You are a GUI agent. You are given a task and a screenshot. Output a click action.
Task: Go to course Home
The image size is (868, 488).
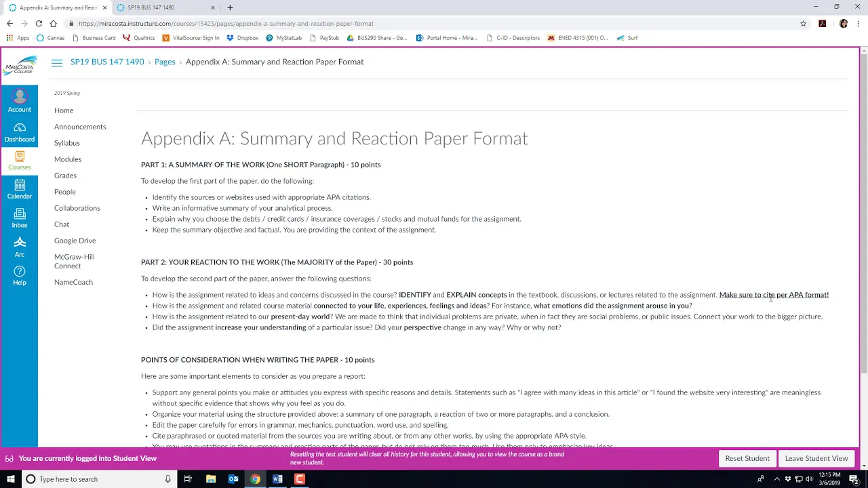[x=64, y=110]
